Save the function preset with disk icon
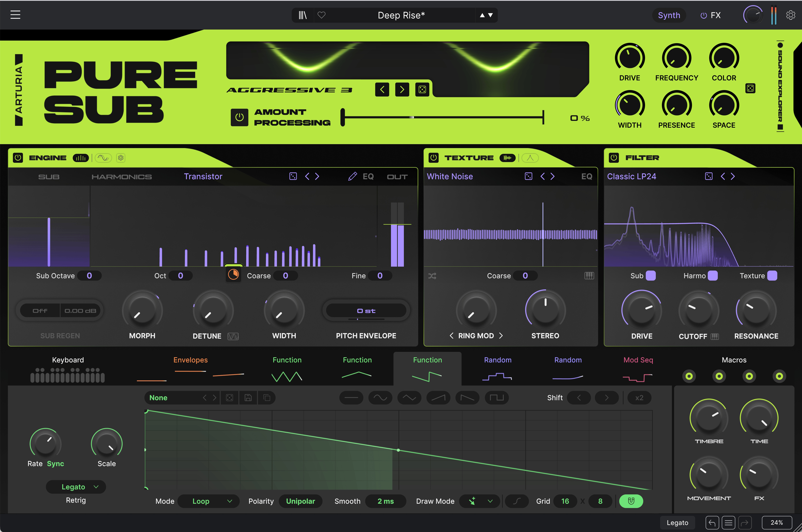This screenshot has height=532, width=802. click(x=248, y=398)
